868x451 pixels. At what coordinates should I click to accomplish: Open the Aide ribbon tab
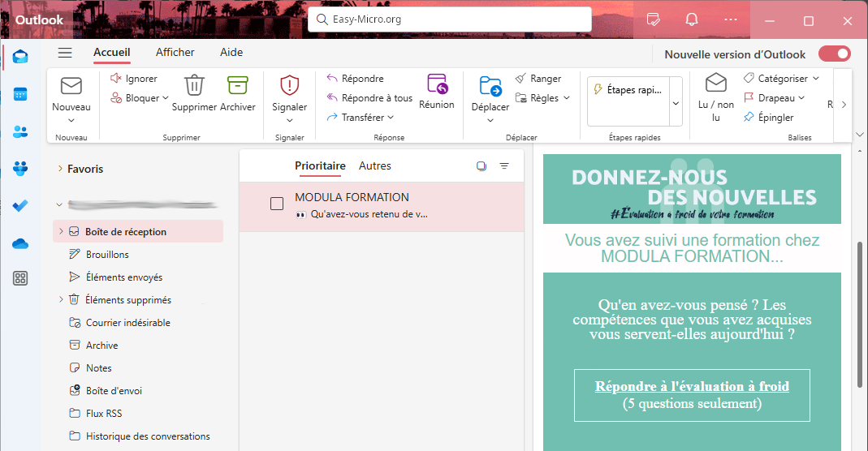tap(231, 53)
